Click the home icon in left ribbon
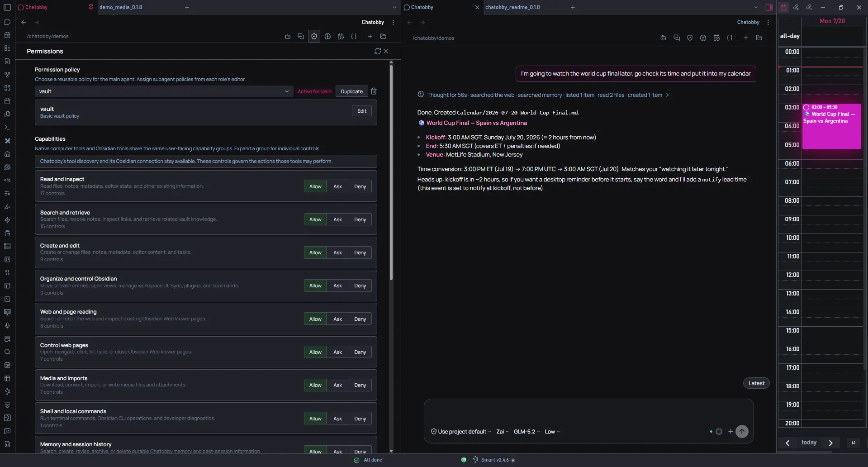This screenshot has width=868, height=467. pyautogui.click(x=7, y=154)
